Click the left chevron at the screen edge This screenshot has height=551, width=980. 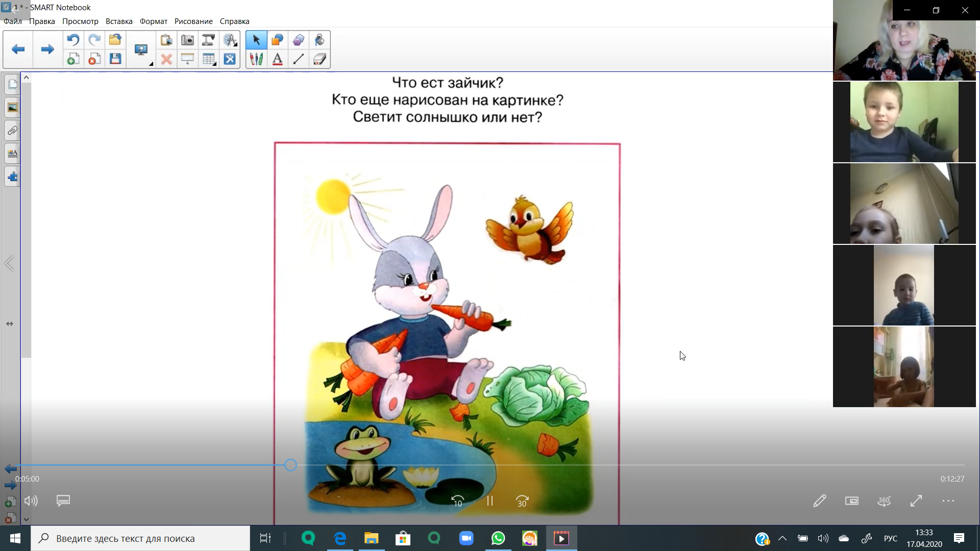[x=9, y=264]
